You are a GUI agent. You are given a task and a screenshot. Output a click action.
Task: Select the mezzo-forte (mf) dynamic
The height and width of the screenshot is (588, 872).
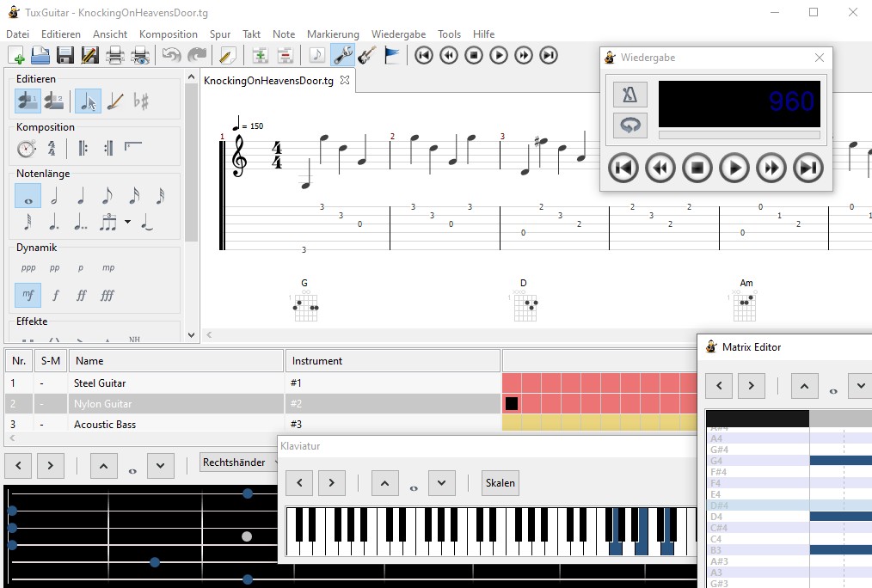click(x=28, y=295)
